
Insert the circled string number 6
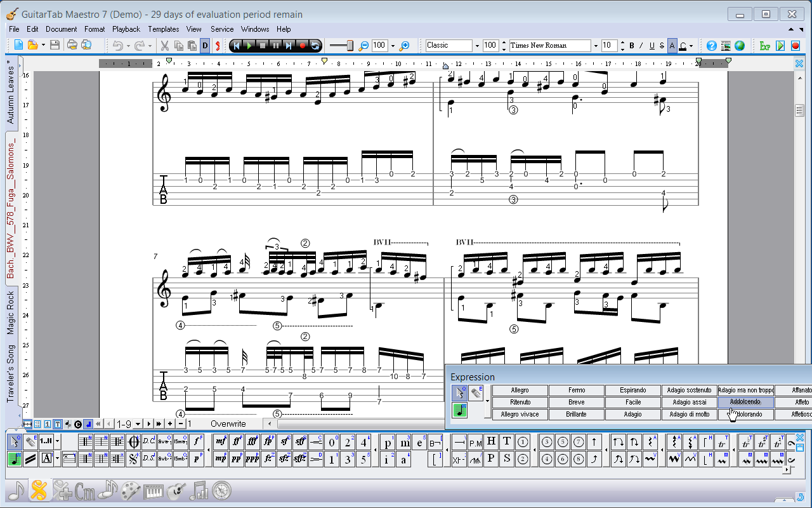(x=561, y=458)
